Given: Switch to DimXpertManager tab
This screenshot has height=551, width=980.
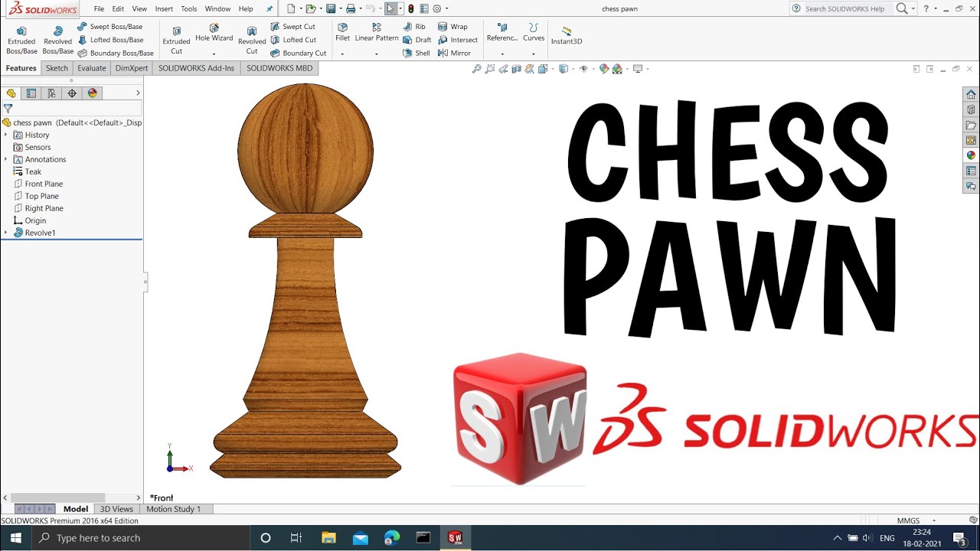Looking at the screenshot, I should (x=72, y=93).
